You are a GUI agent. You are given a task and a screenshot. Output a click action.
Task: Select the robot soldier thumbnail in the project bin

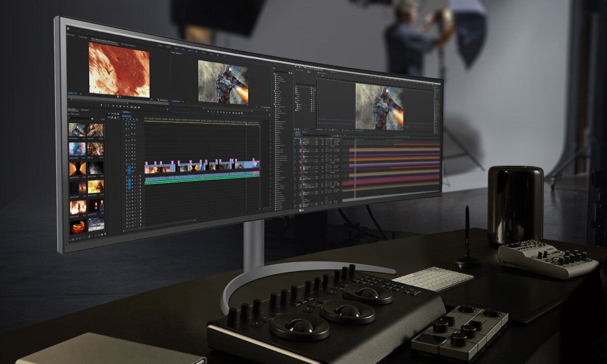[x=77, y=129]
